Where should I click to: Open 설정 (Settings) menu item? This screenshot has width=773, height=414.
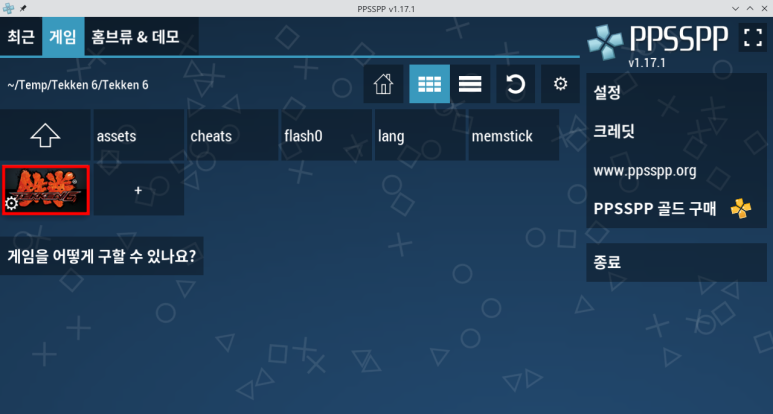pyautogui.click(x=676, y=92)
